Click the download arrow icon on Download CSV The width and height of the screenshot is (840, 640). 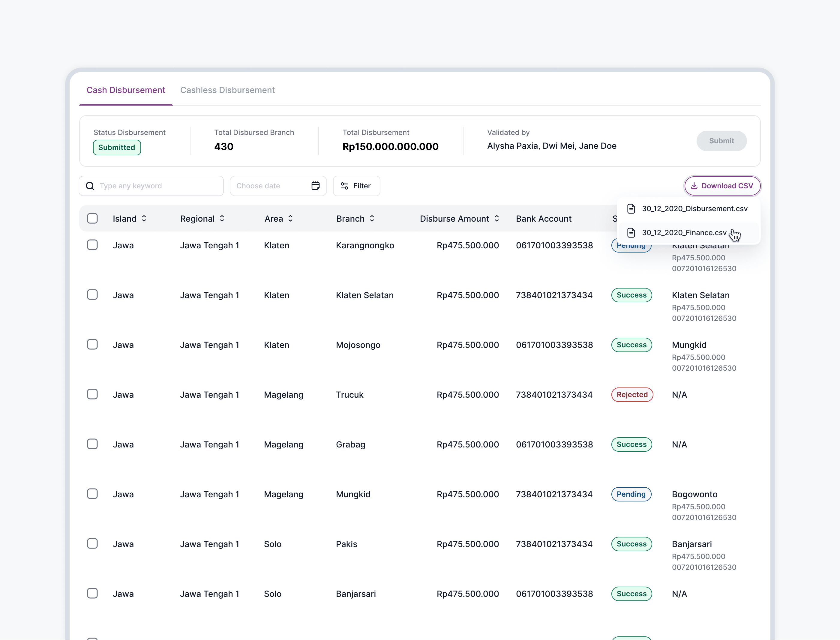[694, 186]
